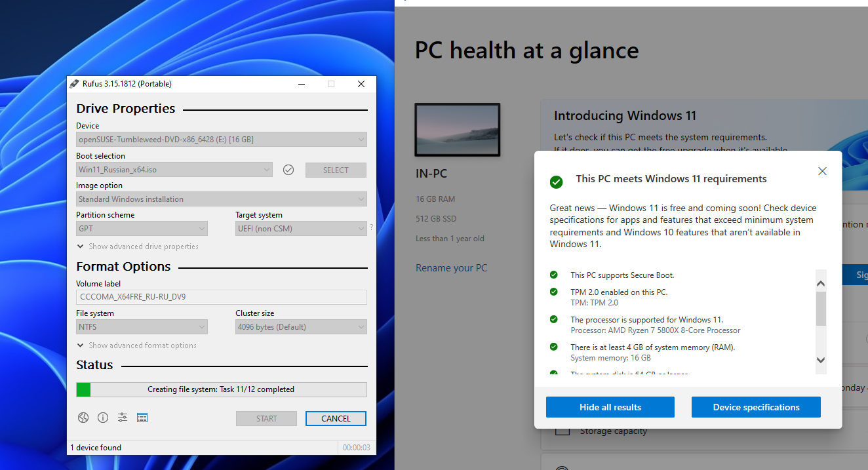Click the Volume label input field

point(222,297)
